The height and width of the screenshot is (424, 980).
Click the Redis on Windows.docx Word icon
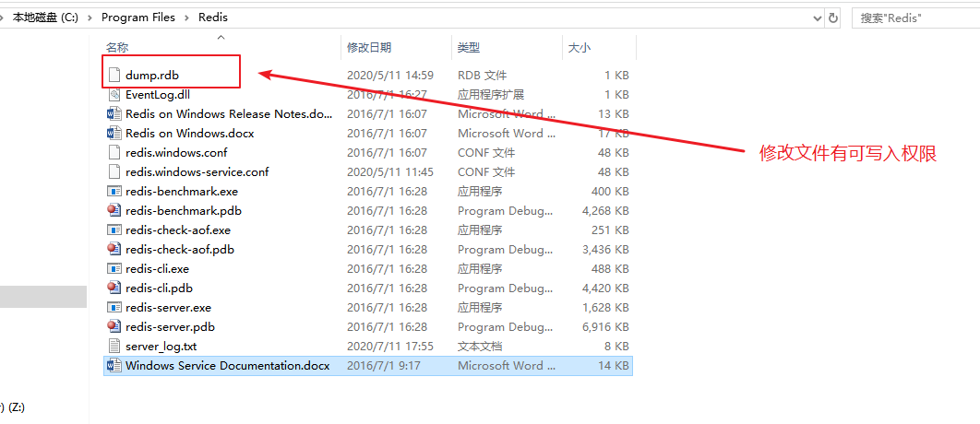click(x=114, y=134)
